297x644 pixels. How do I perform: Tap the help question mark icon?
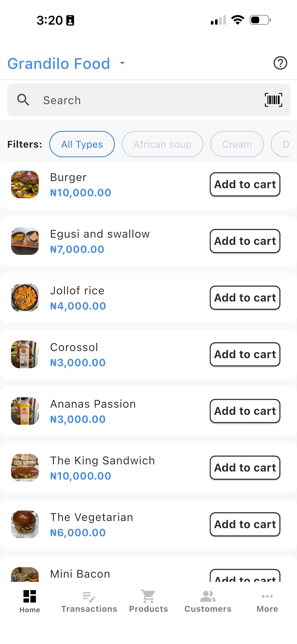280,63
